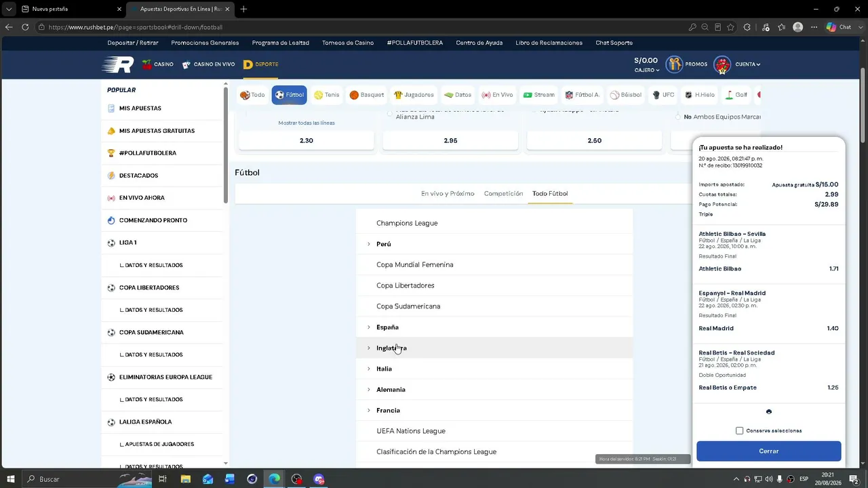Viewport: 868px width, 488px height.
Task: Open browser extensions puzzle icon
Action: point(747,27)
